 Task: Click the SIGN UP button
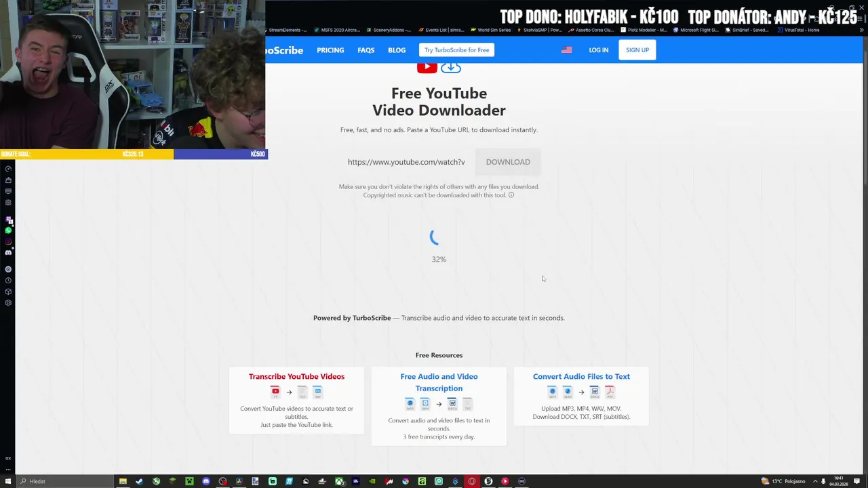click(637, 50)
